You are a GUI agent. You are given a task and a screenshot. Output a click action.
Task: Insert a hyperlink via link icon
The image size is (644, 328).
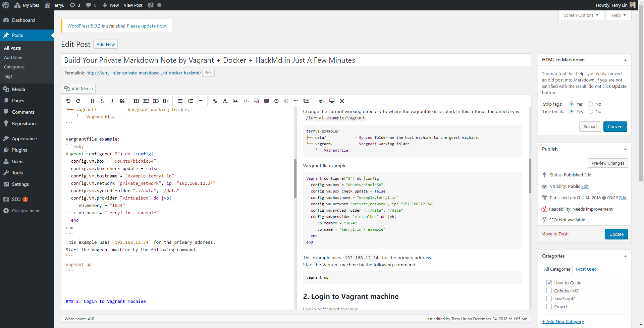coord(215,101)
